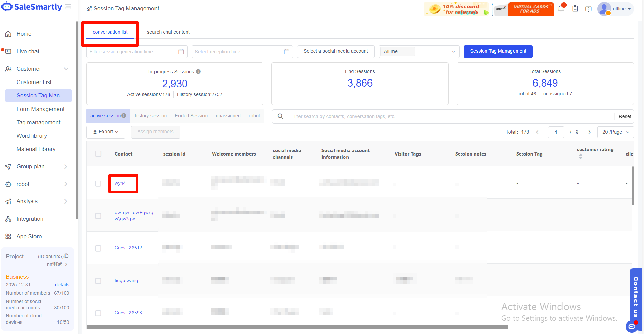Open the clipboard task icon in header
This screenshot has width=644, height=334.
pos(575,9)
